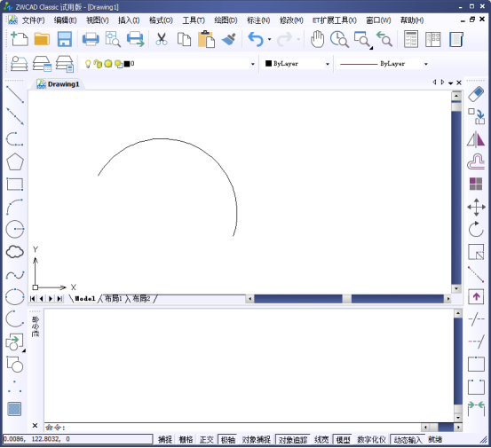491x448 pixels.
Task: Activate the Pan realtime hand tool
Action: pyautogui.click(x=317, y=39)
